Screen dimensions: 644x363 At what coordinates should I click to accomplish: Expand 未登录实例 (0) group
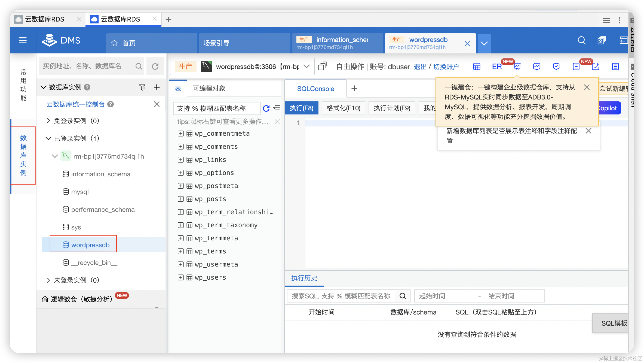click(48, 280)
